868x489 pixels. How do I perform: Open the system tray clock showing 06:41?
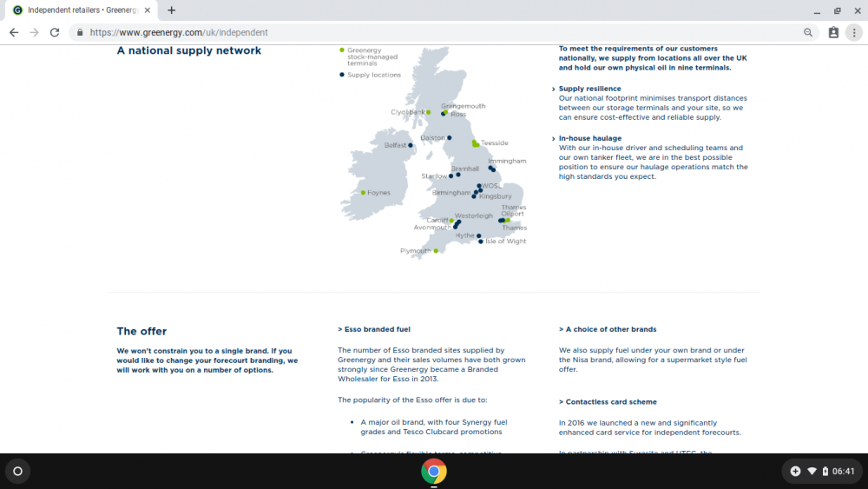pyautogui.click(x=843, y=472)
